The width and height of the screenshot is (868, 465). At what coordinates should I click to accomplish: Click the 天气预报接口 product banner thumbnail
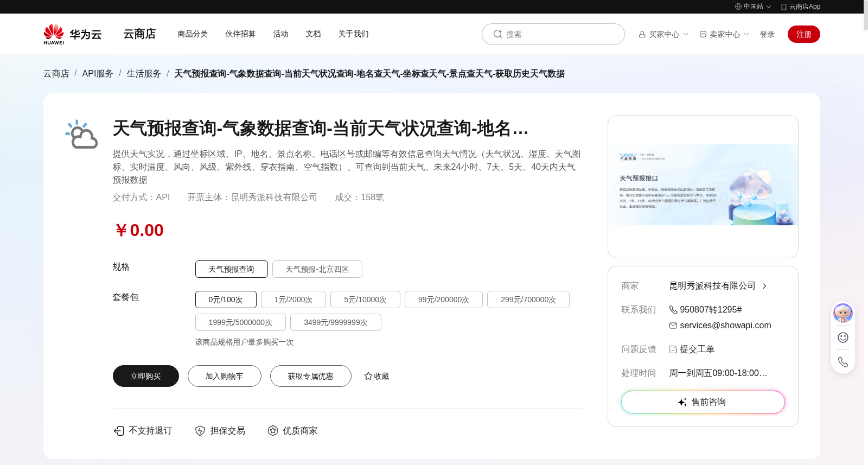tap(703, 184)
